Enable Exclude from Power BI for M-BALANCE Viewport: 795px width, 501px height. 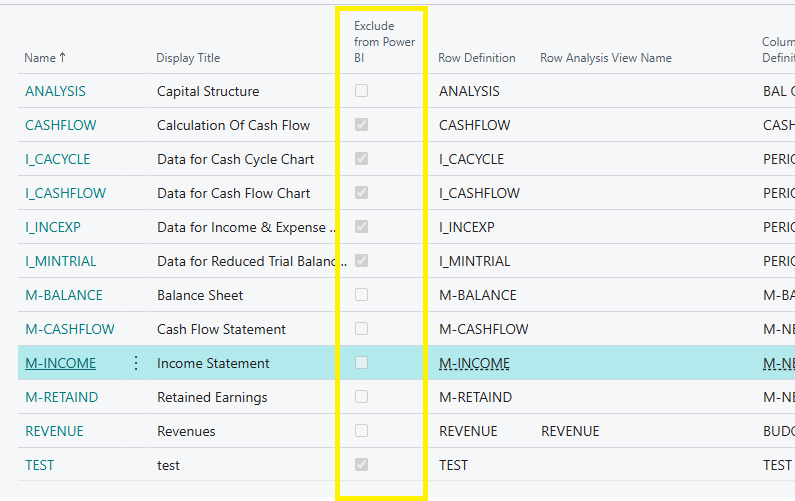tap(361, 295)
